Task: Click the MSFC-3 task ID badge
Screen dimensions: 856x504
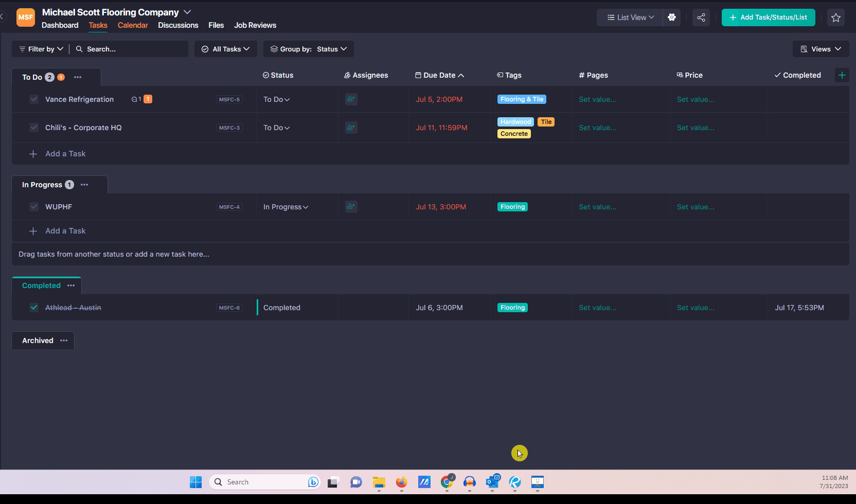Action: [229, 128]
